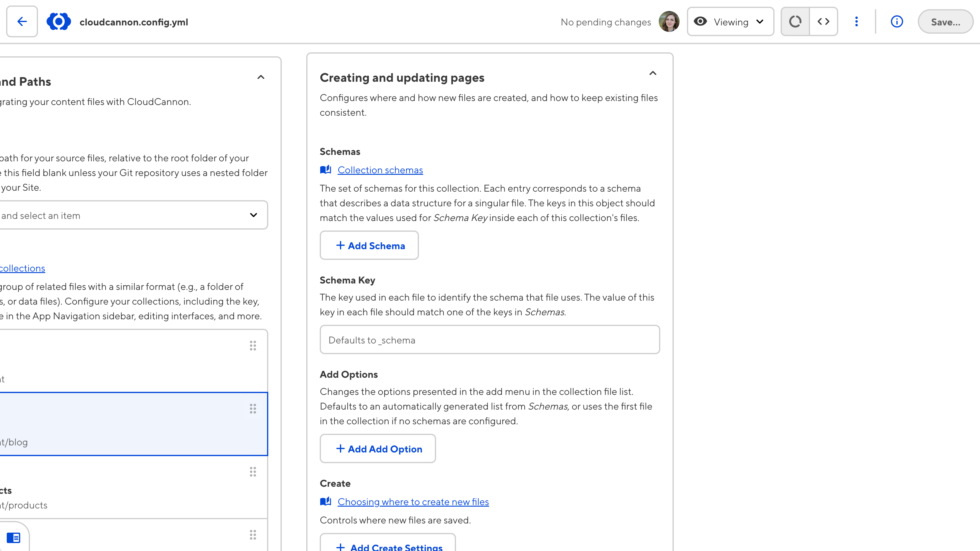Click the Collection schemas documentation link
Screen dimensions: 980x551
(x=380, y=170)
